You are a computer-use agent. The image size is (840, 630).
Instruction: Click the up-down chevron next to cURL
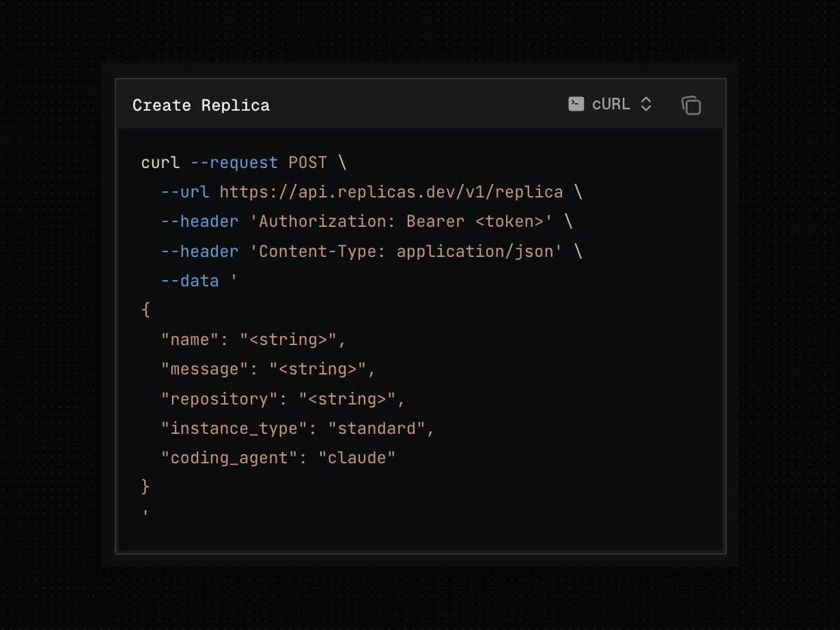click(646, 104)
